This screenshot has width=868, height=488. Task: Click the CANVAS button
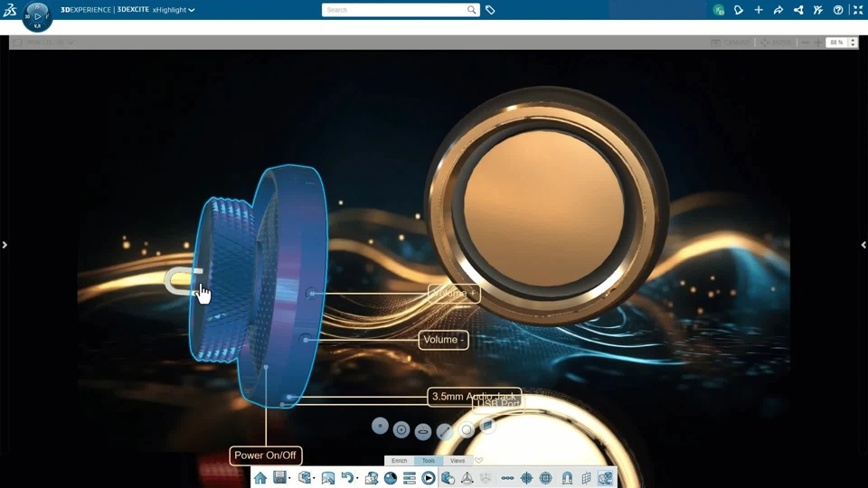tap(731, 42)
